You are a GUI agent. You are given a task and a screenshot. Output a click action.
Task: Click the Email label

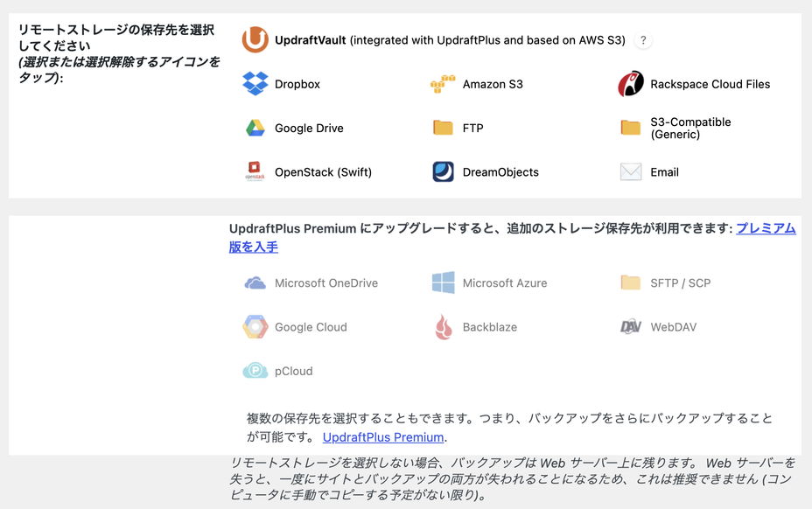664,172
